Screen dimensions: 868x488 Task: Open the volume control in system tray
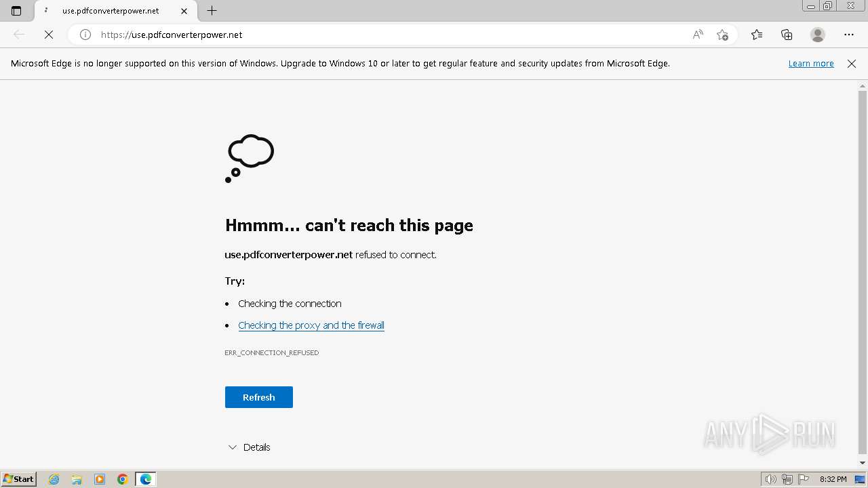770,479
